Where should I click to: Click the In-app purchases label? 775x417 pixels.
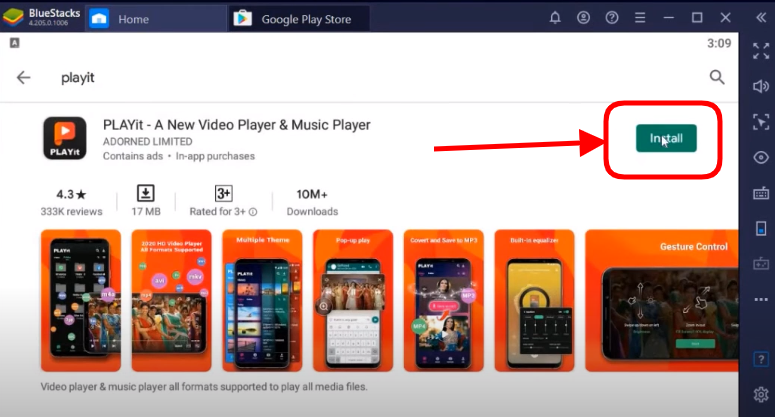click(215, 156)
